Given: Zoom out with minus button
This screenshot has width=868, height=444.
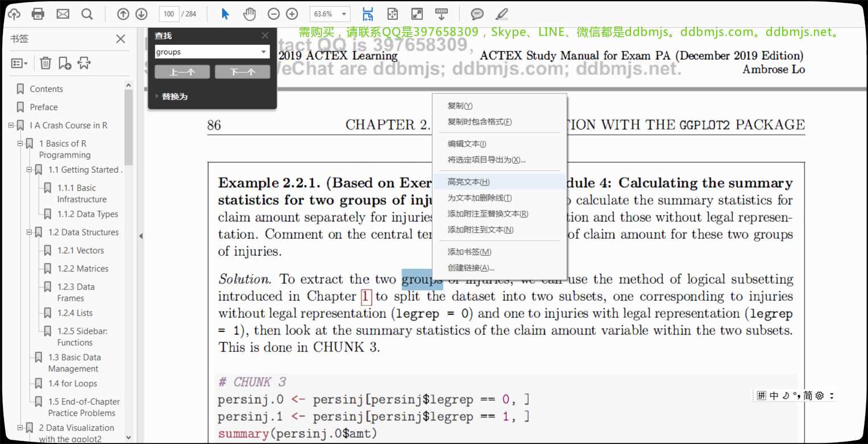Looking at the screenshot, I should pyautogui.click(x=273, y=14).
